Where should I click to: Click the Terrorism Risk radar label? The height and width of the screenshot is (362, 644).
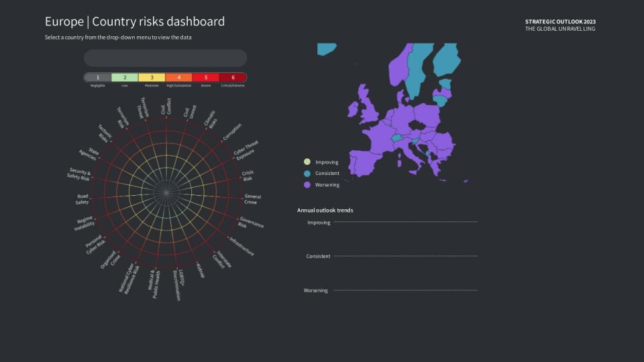(122, 118)
